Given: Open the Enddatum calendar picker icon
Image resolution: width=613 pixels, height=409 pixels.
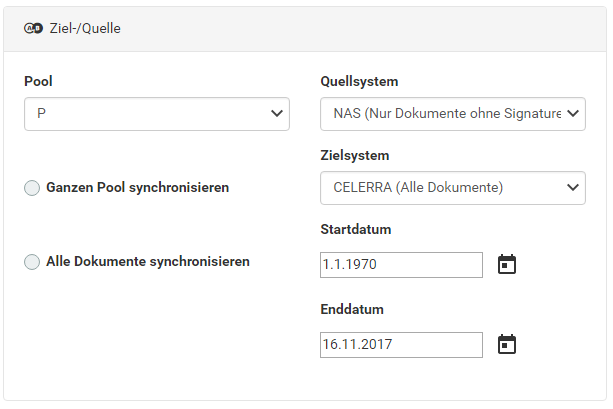Looking at the screenshot, I should point(507,344).
